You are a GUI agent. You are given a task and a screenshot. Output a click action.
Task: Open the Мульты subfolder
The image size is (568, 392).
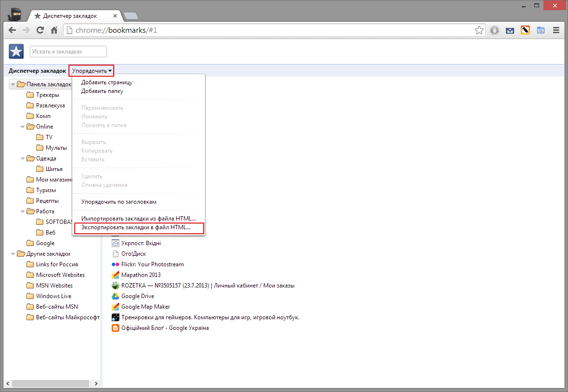pos(52,148)
